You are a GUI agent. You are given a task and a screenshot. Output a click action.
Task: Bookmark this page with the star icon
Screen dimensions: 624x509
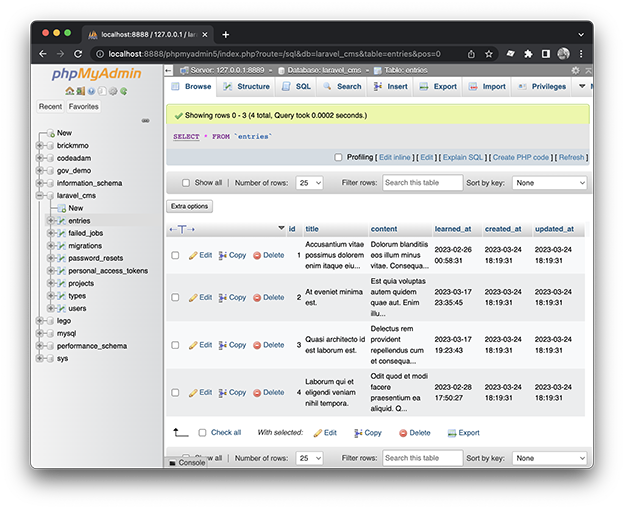click(x=489, y=54)
